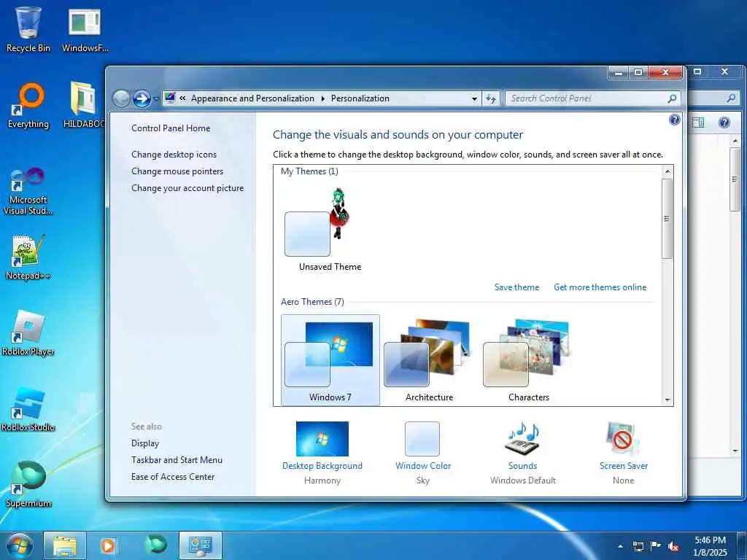Click Get more themes online link
Viewport: 747px width, 560px height.
point(600,287)
